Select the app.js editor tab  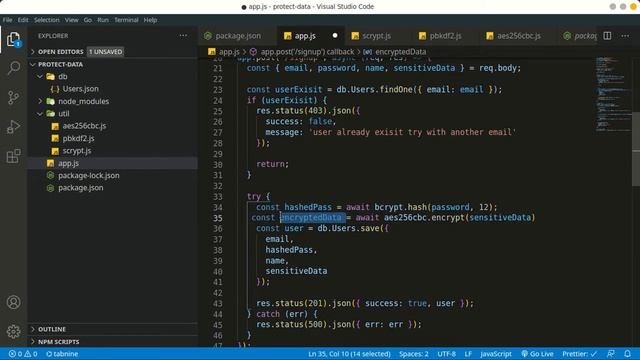point(305,36)
